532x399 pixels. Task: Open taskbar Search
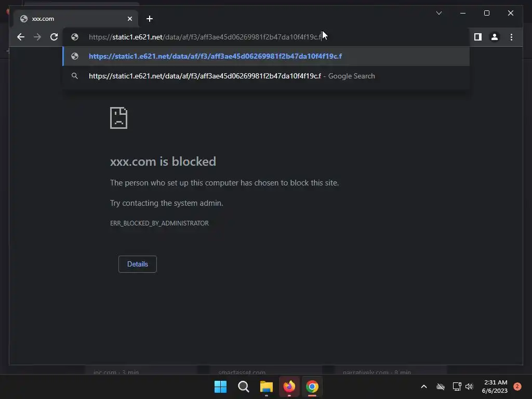(244, 387)
